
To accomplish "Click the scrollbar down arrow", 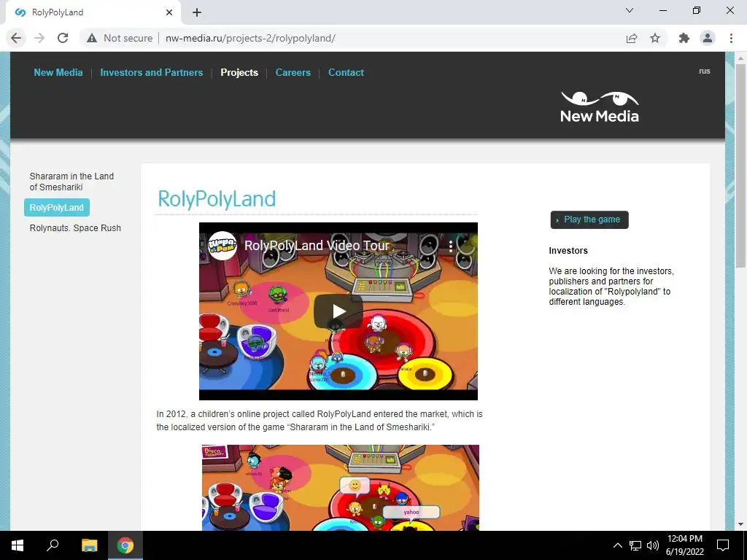I will coord(740,524).
